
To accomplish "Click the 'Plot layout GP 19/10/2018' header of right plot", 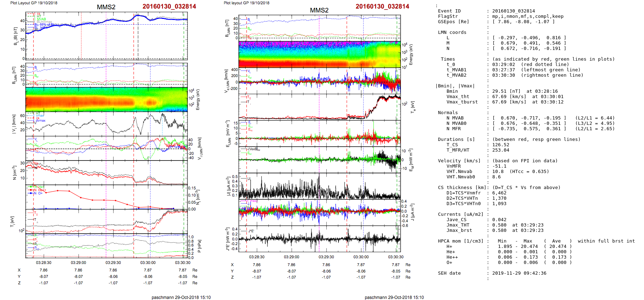I will (x=246, y=3).
